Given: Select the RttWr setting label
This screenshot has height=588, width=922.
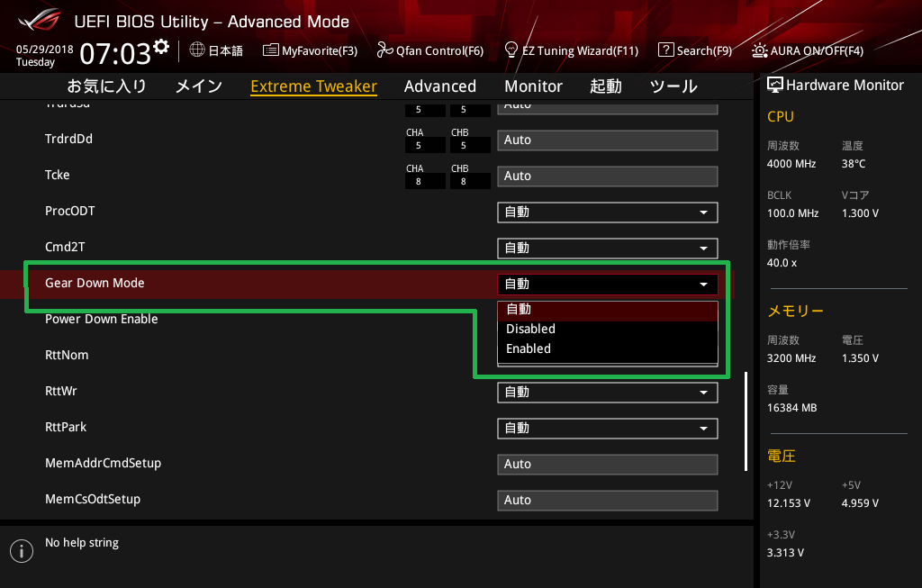Looking at the screenshot, I should 60,391.
